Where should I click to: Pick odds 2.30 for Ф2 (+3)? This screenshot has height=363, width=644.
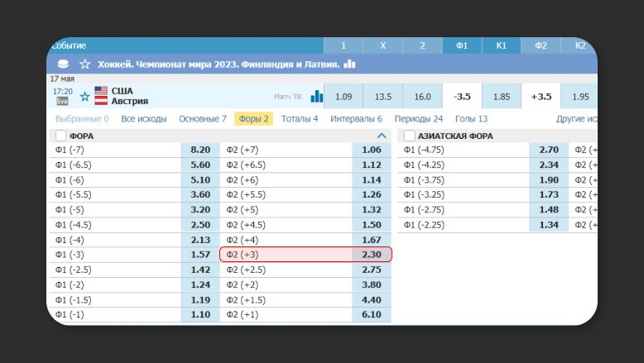pos(372,255)
